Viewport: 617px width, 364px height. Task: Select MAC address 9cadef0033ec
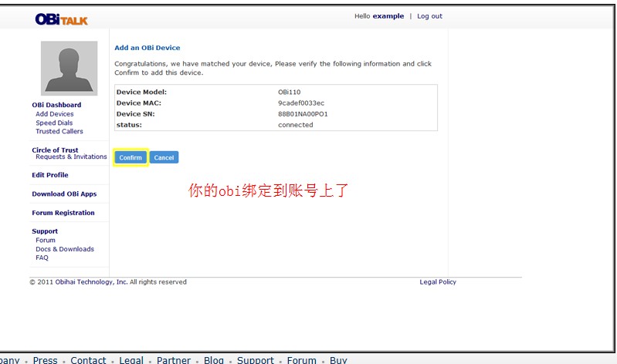point(301,103)
